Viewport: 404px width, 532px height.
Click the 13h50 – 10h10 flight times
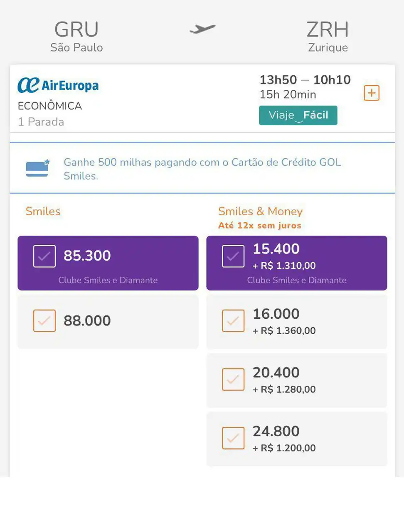(305, 79)
